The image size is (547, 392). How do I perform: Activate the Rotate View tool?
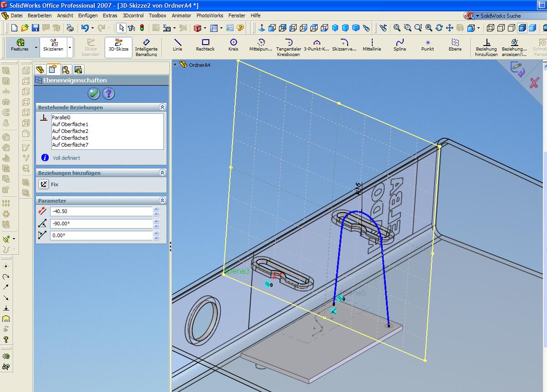click(439, 28)
